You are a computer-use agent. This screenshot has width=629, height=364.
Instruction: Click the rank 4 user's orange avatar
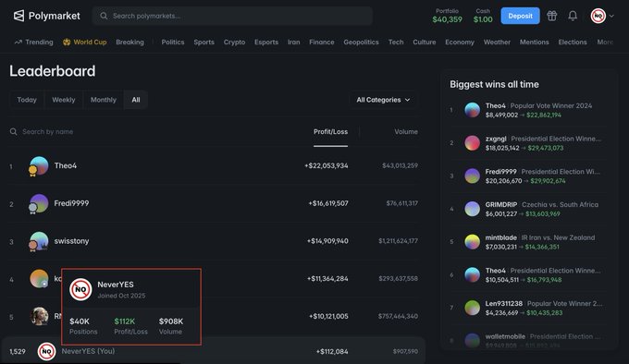(x=39, y=279)
